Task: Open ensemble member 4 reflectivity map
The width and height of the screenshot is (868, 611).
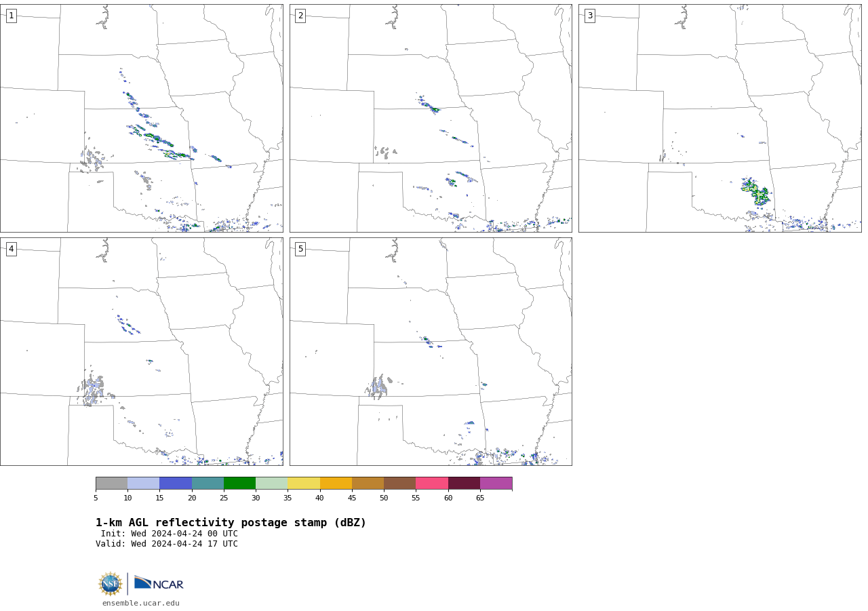Action: point(142,351)
